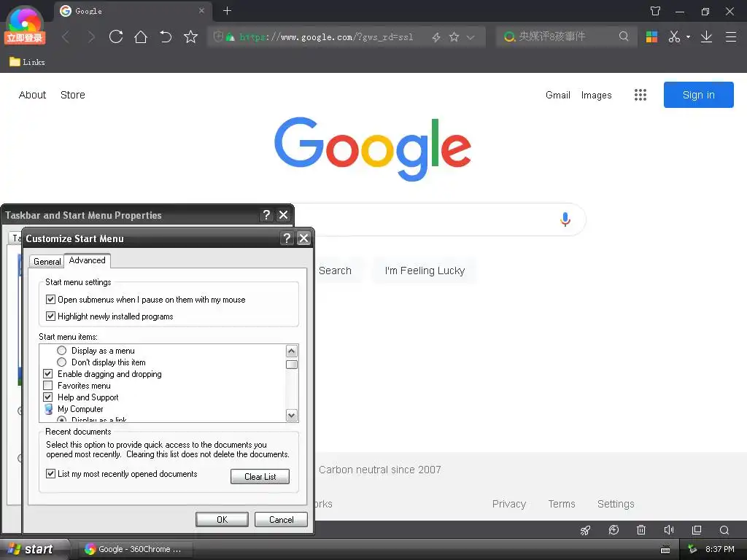The height and width of the screenshot is (560, 747).
Task: Toggle Highlight newly installed programs checkbox
Action: click(50, 316)
